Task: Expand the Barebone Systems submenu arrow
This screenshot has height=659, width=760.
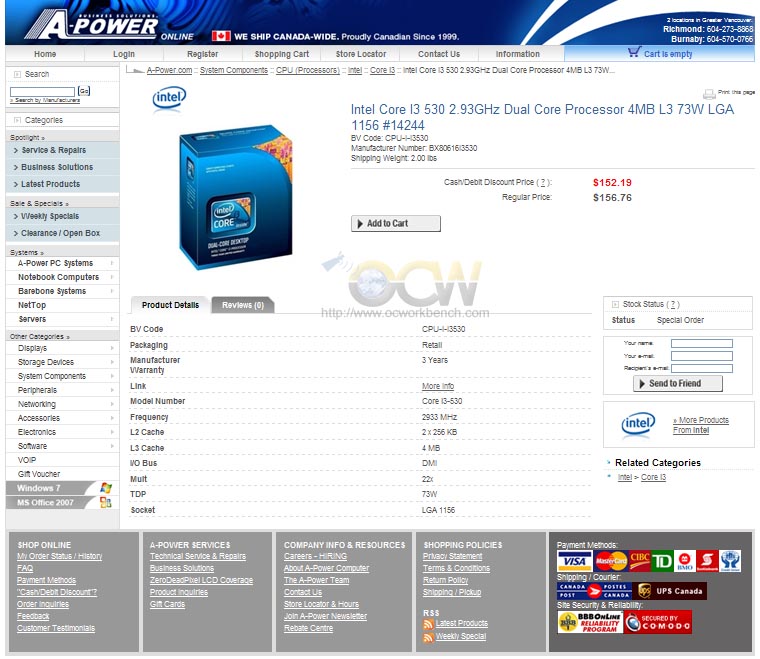Action: 112,291
